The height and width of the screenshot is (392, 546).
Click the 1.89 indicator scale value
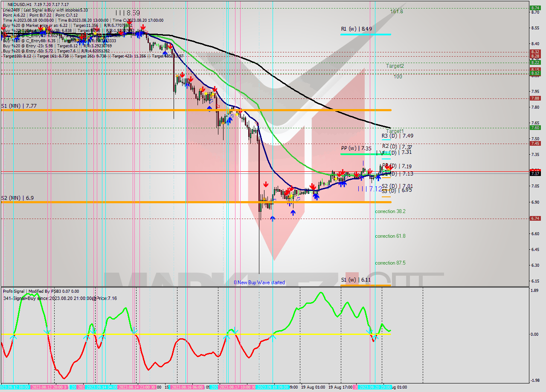[534, 291]
